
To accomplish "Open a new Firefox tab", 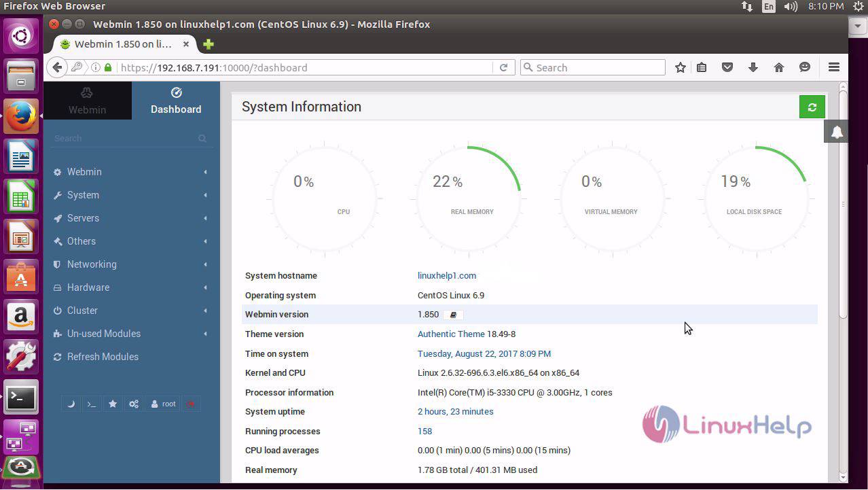I will (x=208, y=44).
